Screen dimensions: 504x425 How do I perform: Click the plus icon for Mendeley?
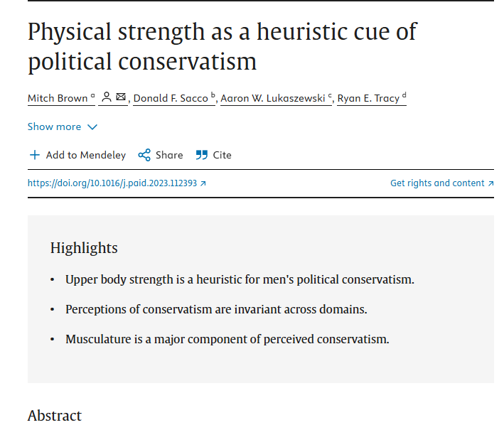[35, 155]
